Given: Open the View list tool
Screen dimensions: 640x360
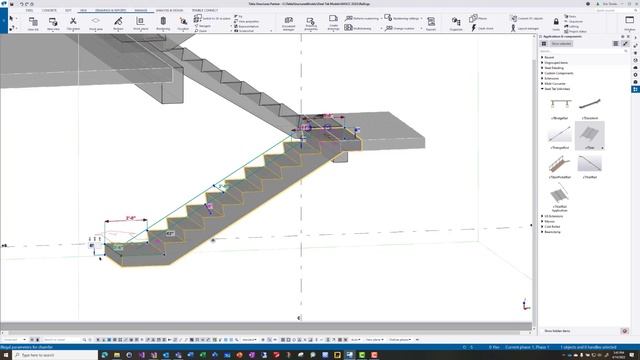Looking at the screenshot, I should pos(33,24).
